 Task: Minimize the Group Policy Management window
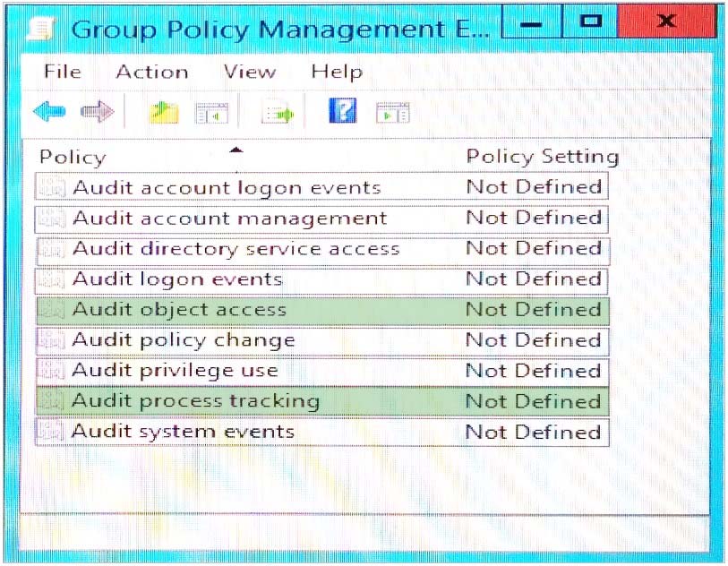(532, 21)
